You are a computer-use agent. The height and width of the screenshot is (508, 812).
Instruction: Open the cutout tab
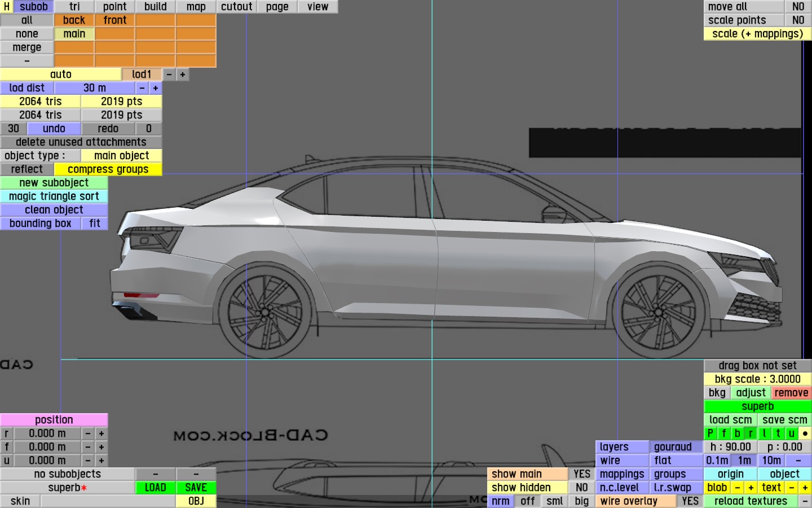pyautogui.click(x=237, y=7)
